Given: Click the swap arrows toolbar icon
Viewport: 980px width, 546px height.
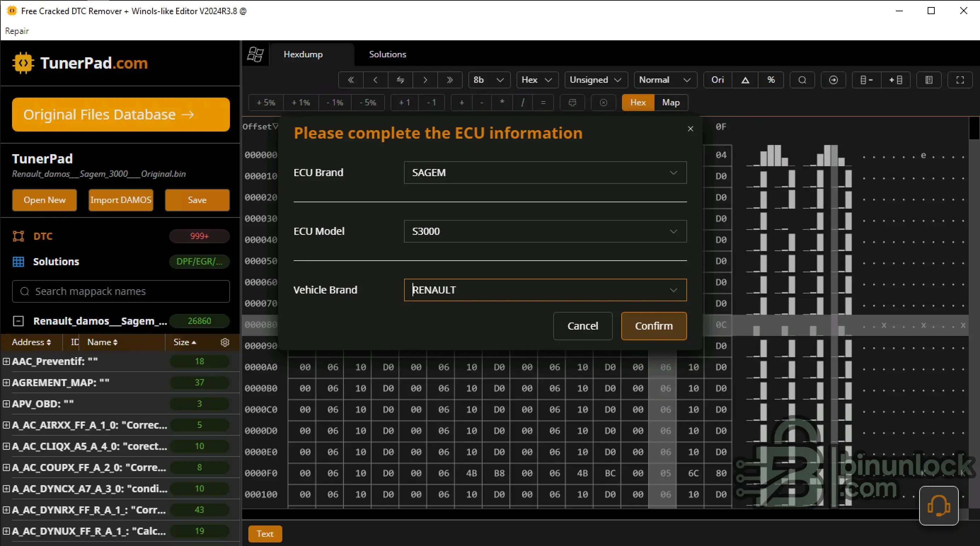Looking at the screenshot, I should [400, 80].
